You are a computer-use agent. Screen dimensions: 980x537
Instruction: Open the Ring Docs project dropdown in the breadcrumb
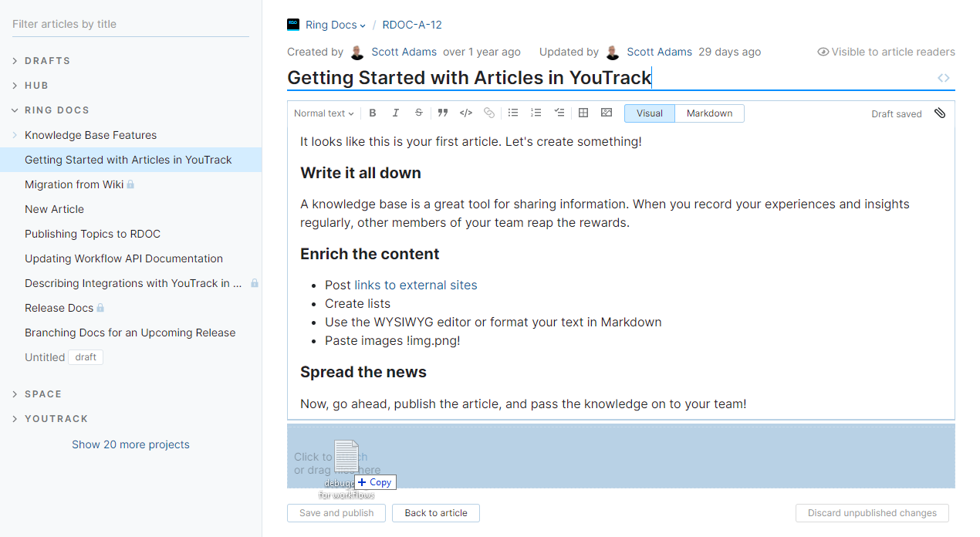pos(336,25)
